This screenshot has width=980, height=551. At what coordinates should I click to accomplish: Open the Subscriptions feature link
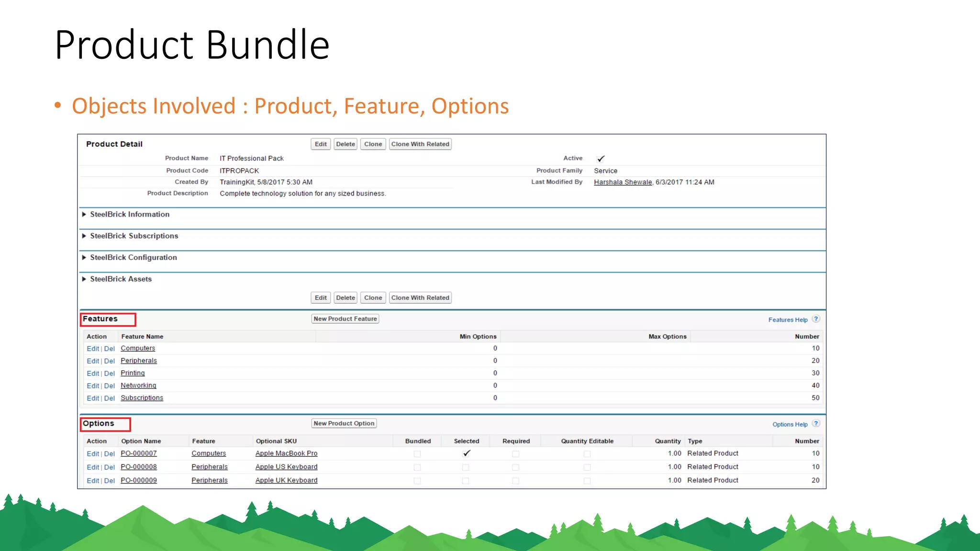tap(142, 398)
